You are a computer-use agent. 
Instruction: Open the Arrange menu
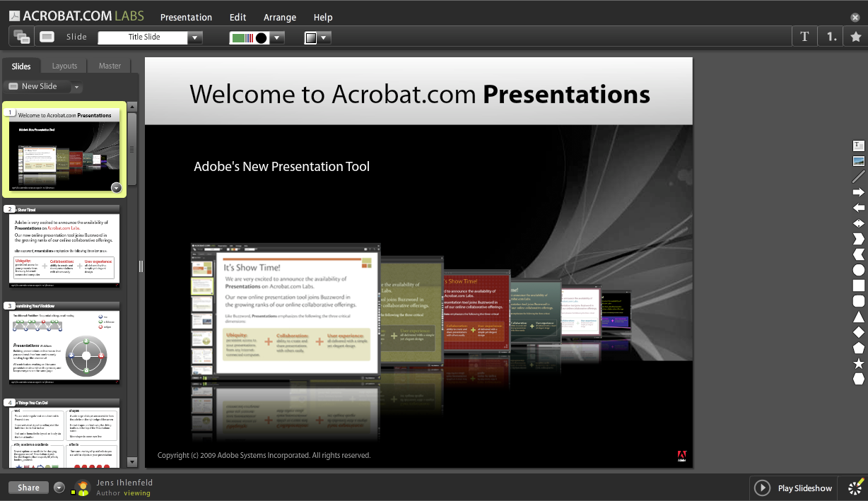280,17
